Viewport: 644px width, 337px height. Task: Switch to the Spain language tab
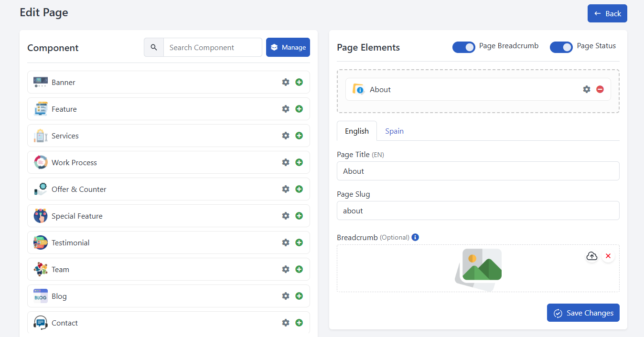click(394, 131)
